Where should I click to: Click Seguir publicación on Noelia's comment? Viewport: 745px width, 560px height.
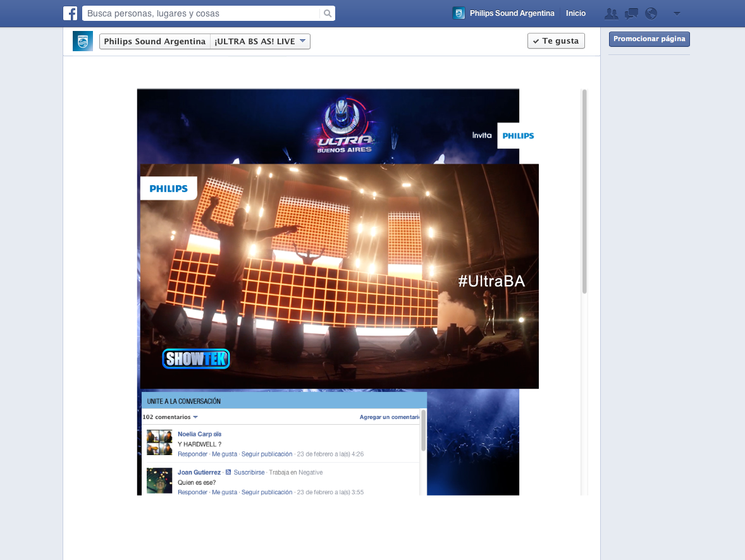(x=266, y=454)
